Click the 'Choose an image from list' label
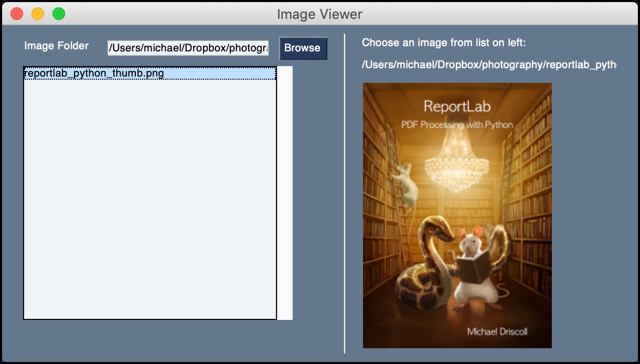Viewport: 640px width, 364px height. coord(443,42)
